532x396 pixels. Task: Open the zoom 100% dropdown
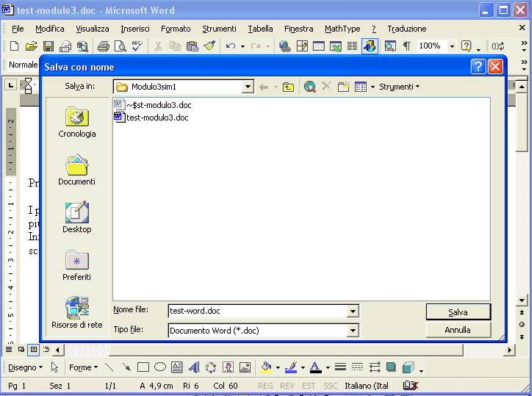[x=452, y=46]
